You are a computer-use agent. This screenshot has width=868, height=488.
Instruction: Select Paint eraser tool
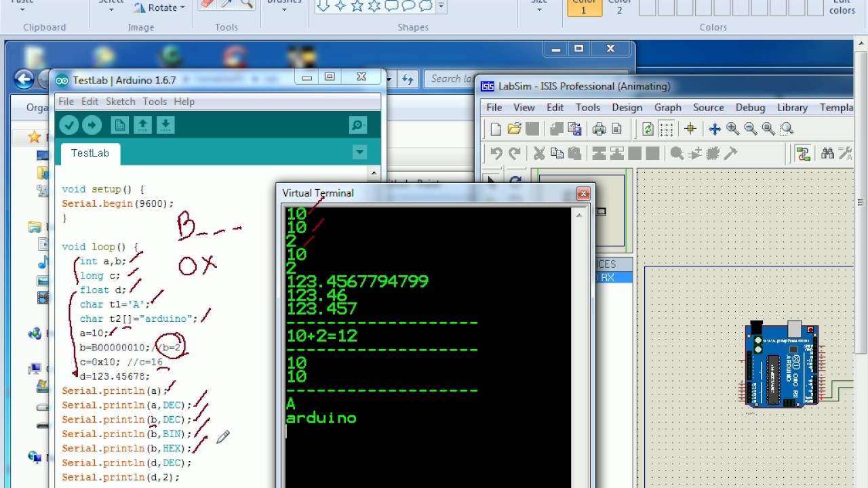click(x=208, y=4)
